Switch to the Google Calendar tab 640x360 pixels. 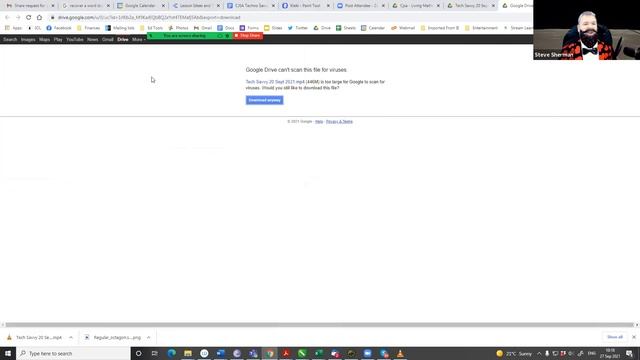click(140, 6)
